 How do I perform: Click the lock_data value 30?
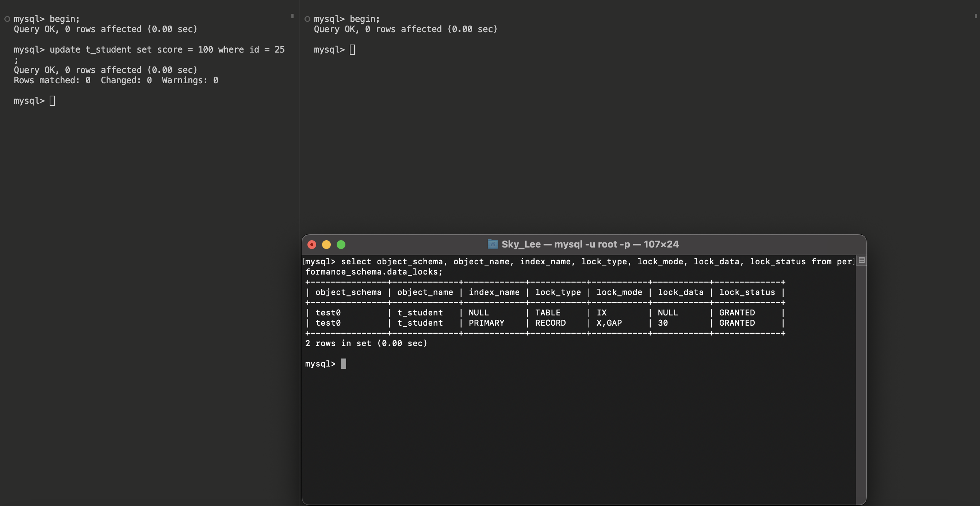(663, 323)
